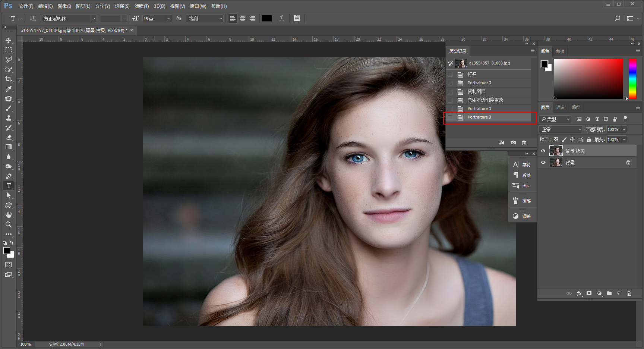Select the Quick Selection tool

[9, 69]
